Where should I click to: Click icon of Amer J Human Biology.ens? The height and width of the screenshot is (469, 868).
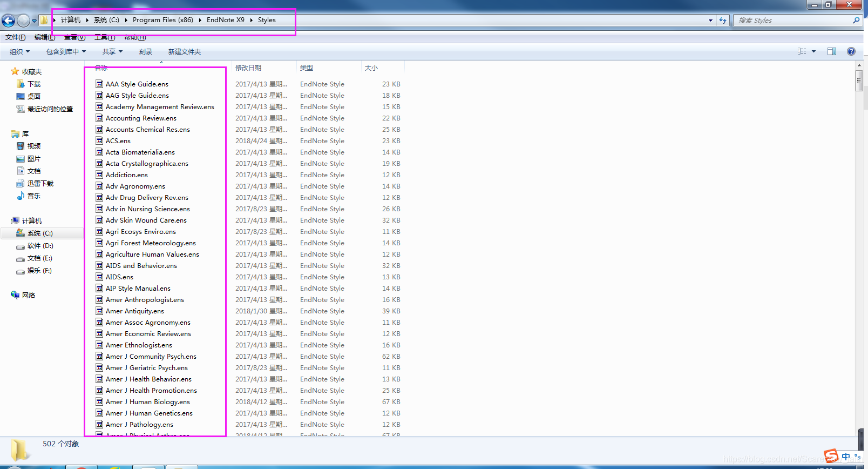point(99,401)
